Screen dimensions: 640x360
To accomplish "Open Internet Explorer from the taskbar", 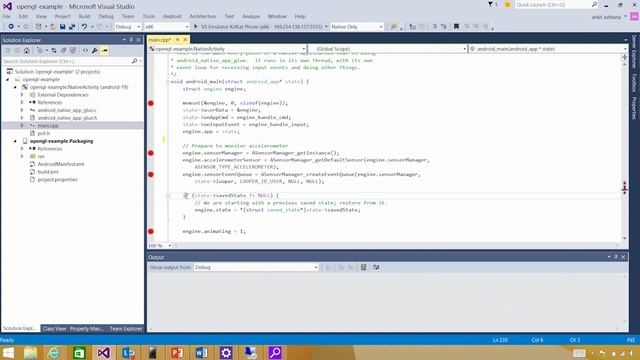I will (x=54, y=353).
